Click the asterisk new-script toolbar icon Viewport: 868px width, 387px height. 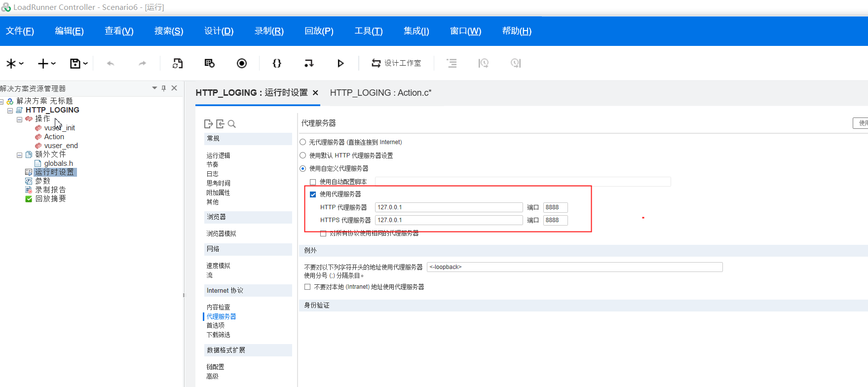[x=11, y=63]
